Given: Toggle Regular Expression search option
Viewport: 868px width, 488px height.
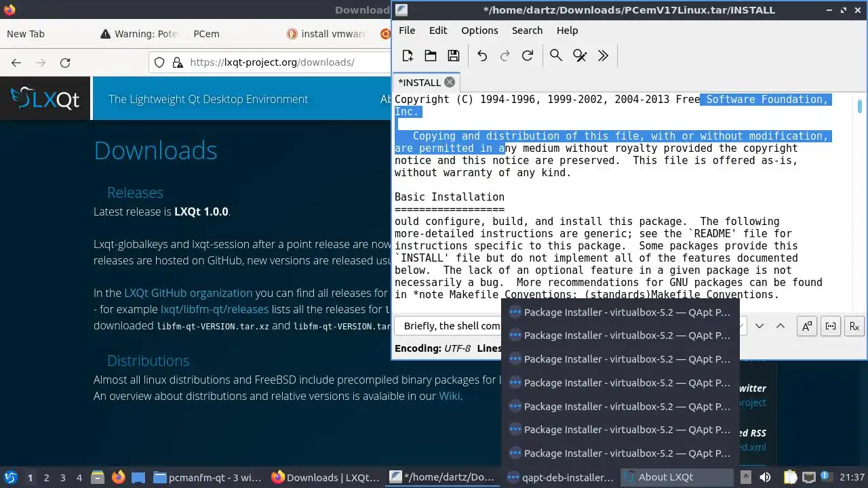Looking at the screenshot, I should [x=854, y=326].
